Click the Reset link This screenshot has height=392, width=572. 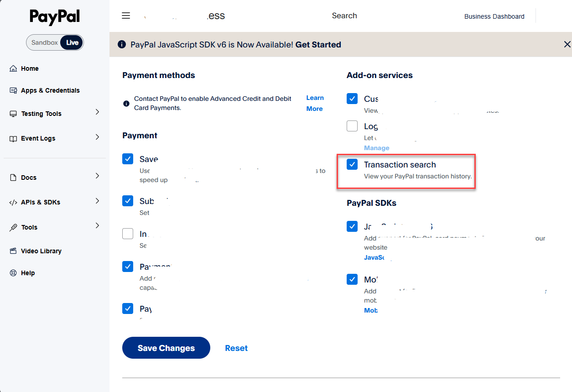coord(236,348)
